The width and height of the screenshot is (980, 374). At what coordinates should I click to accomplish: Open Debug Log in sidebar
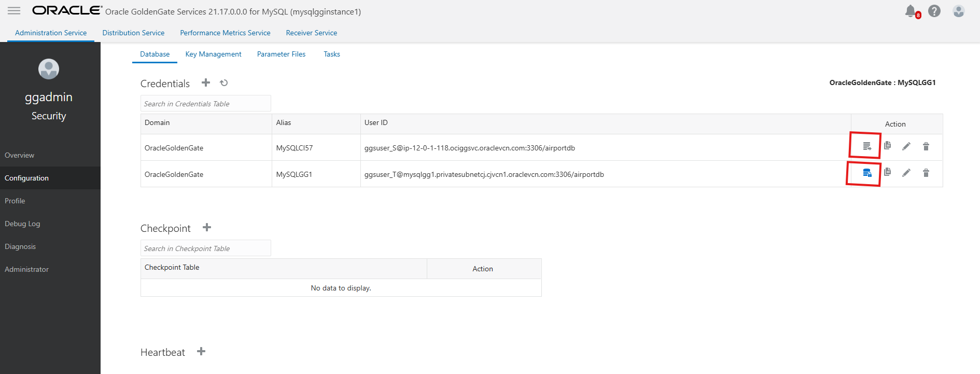point(50,224)
